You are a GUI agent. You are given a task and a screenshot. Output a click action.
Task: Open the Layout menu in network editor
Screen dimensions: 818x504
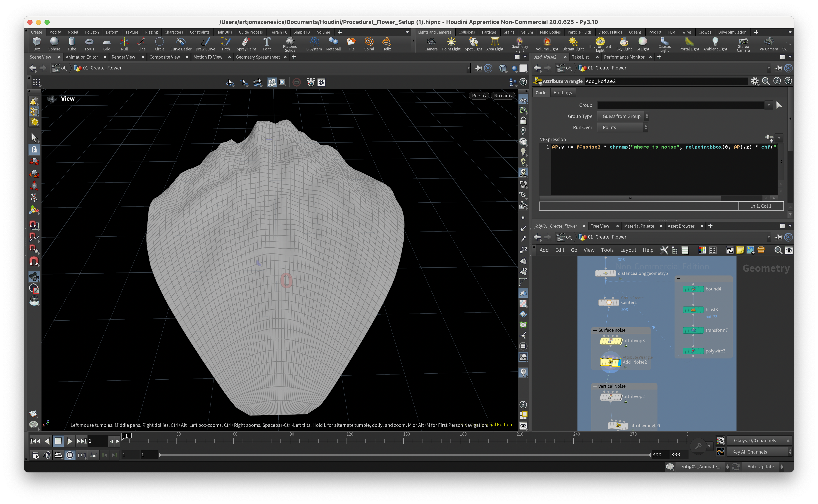coord(628,250)
